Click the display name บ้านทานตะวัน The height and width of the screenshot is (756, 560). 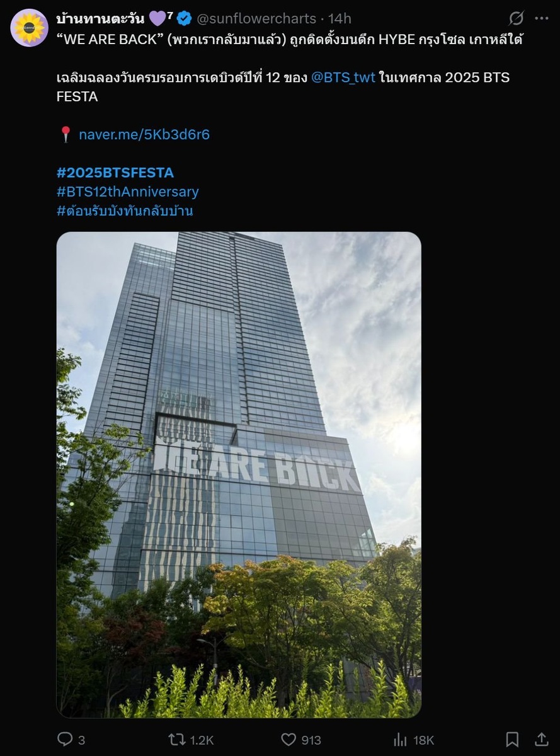pyautogui.click(x=101, y=18)
